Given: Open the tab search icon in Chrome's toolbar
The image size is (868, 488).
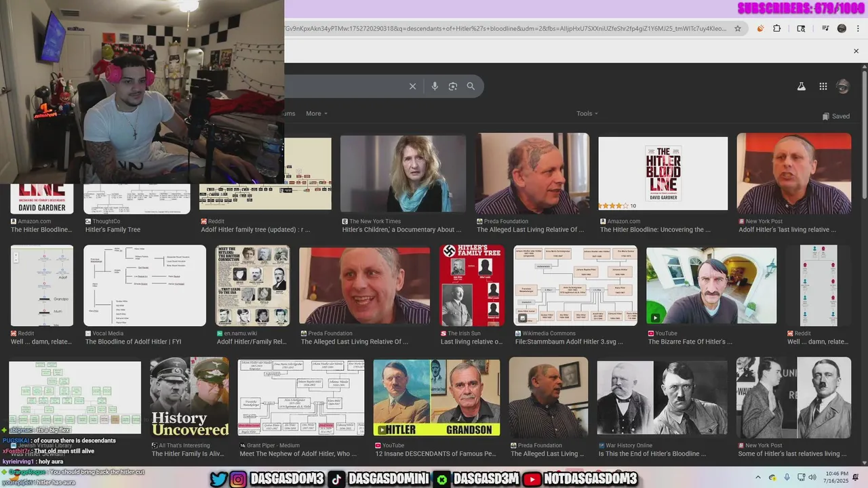Looking at the screenshot, I should point(801,28).
